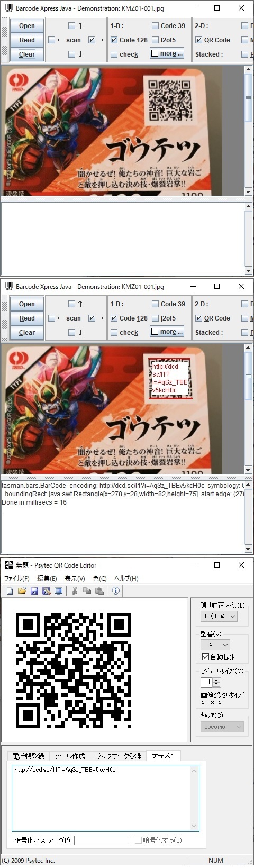The image size is (254, 868).
Task: Open the ファイル(F) menu
Action: (17, 578)
